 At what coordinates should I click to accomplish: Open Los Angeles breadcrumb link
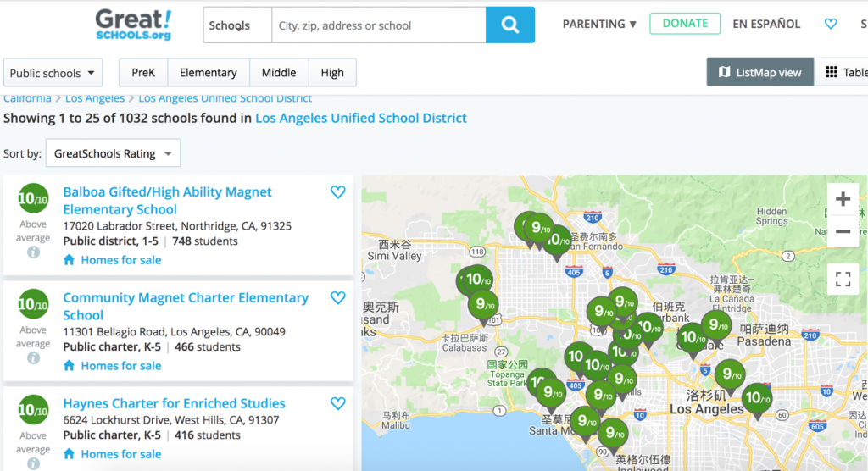(95, 98)
